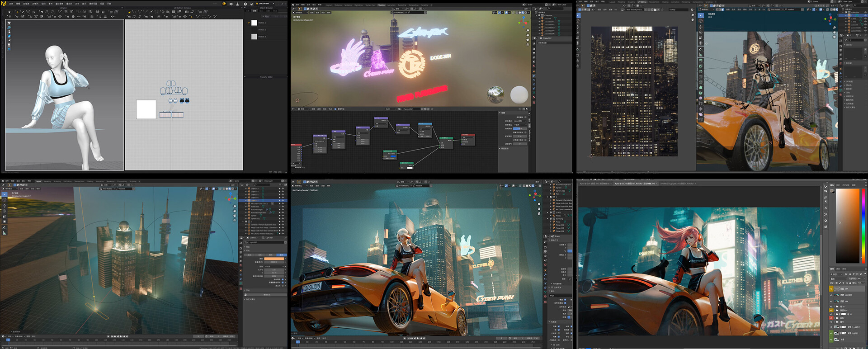Click top garment display icon in Marvelous 3D viewport
Viewport: 868px width, 349px height.
9,23
